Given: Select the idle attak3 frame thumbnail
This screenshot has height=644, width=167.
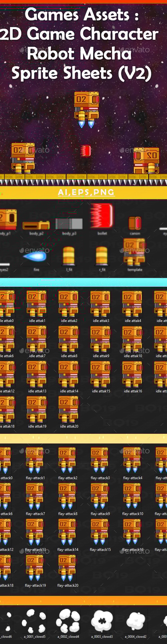Looking at the screenshot, I should tap(101, 303).
